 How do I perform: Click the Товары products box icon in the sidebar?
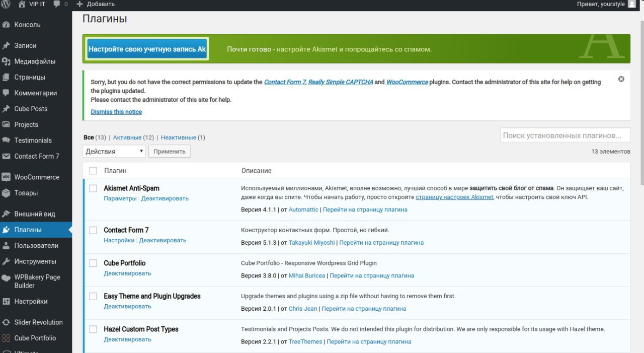click(x=6, y=193)
